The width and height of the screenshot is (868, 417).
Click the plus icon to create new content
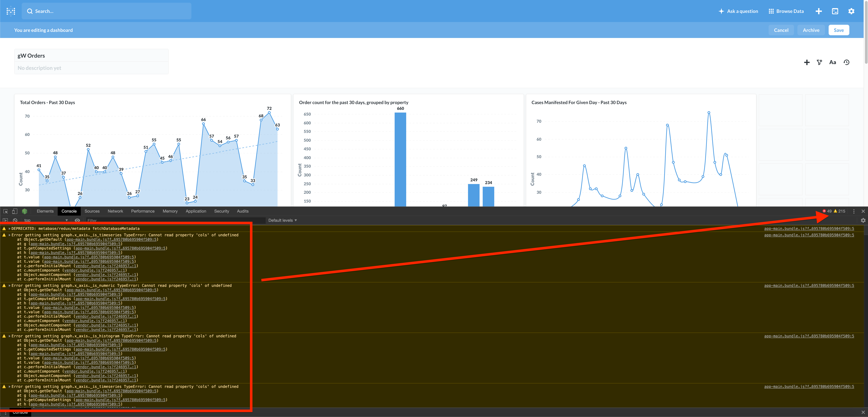pos(818,11)
